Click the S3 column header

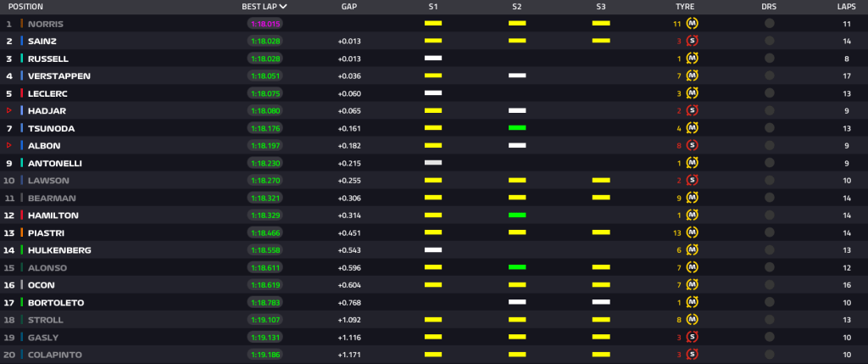pyautogui.click(x=601, y=7)
